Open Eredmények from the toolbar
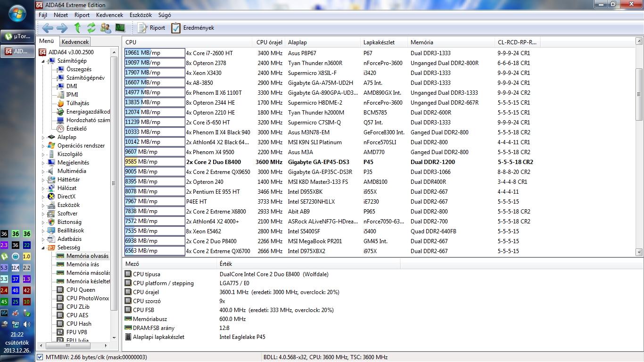The width and height of the screenshot is (644, 362). click(193, 28)
